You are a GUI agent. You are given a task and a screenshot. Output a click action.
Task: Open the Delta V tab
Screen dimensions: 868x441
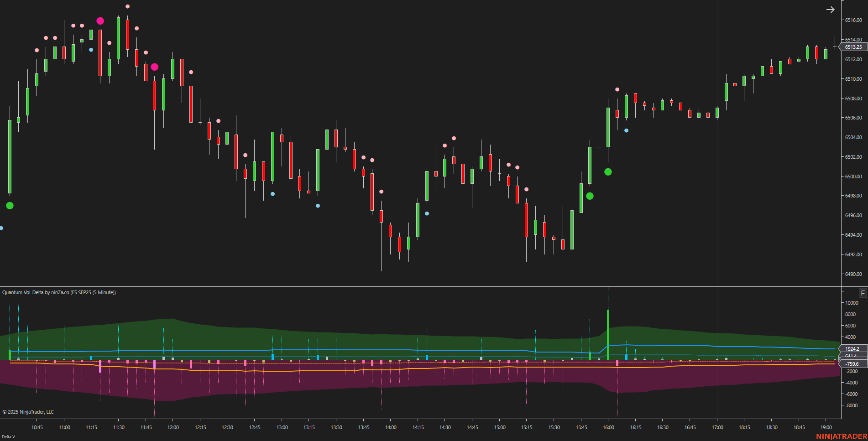point(8,437)
